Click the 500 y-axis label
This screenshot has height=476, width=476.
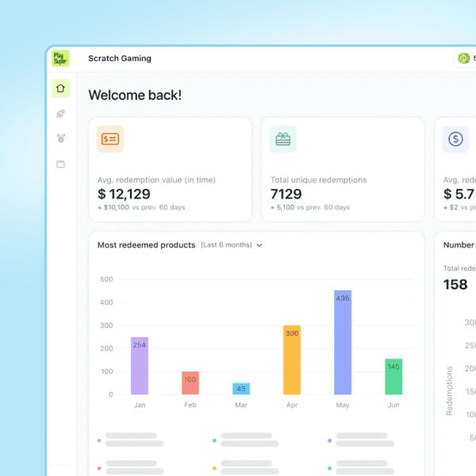106,279
